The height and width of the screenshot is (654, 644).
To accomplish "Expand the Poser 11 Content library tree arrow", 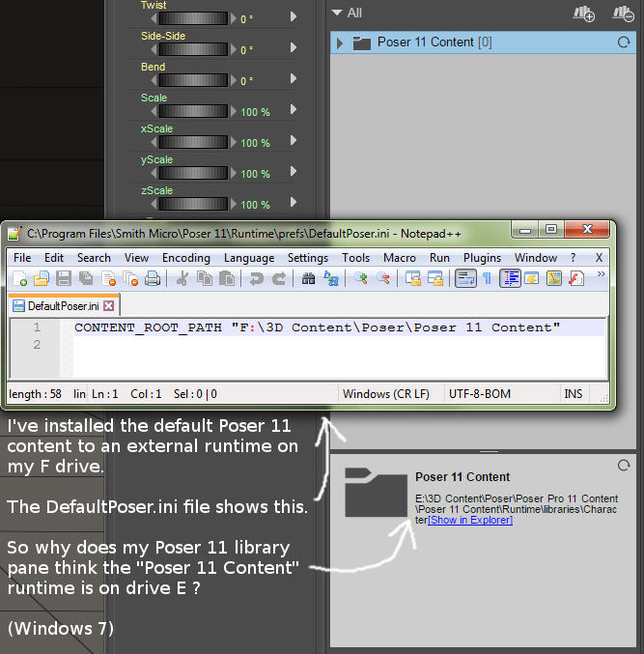I will (x=340, y=43).
